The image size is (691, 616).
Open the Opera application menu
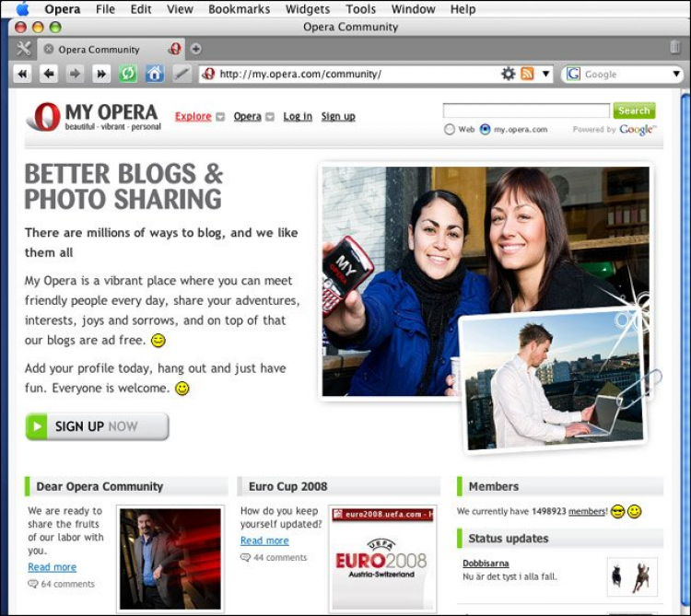(63, 9)
